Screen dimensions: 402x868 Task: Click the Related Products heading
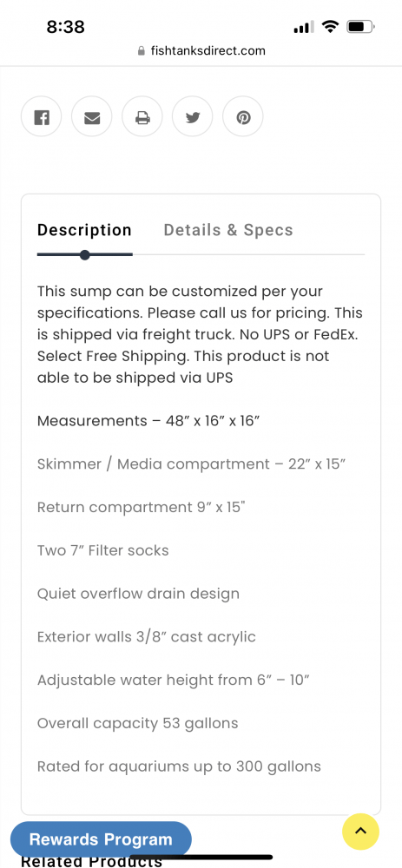[91, 861]
